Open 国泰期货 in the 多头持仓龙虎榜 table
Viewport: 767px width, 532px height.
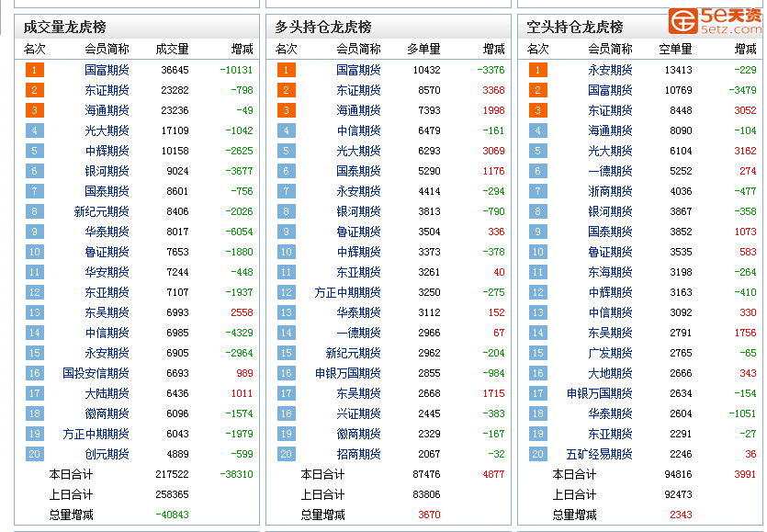[358, 171]
